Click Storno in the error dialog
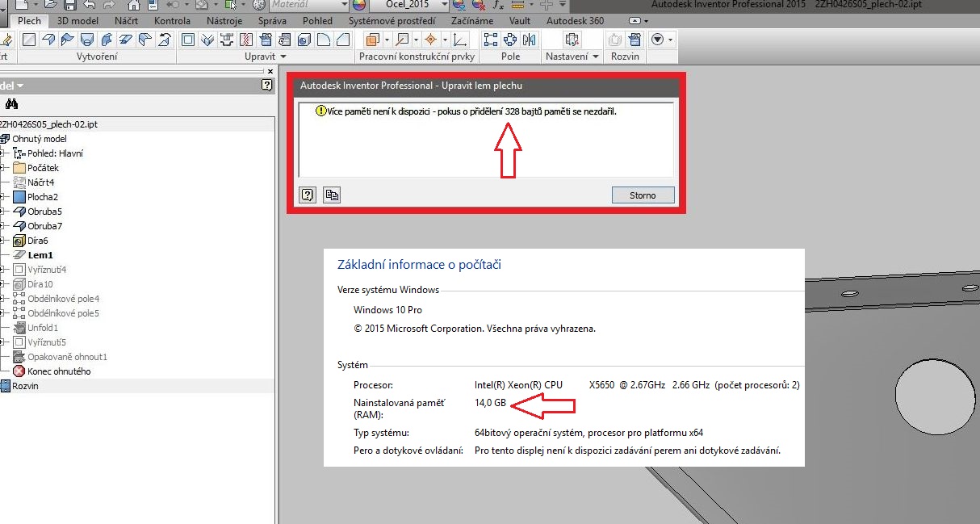Screen dimensions: 980x524 (643, 195)
